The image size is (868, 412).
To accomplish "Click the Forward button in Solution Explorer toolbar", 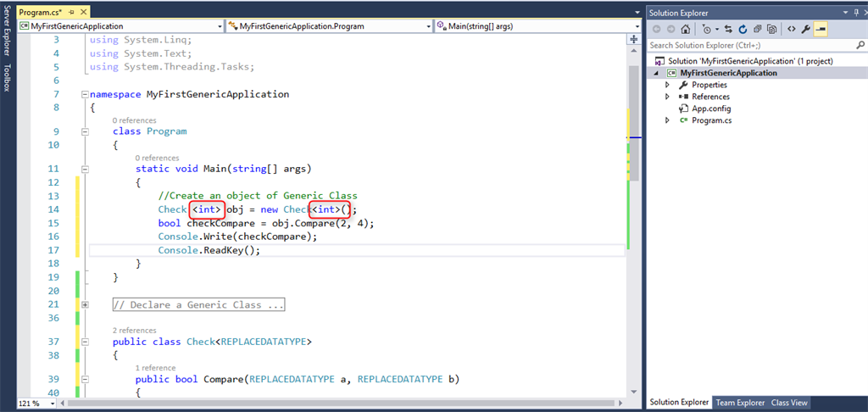I will (x=671, y=30).
